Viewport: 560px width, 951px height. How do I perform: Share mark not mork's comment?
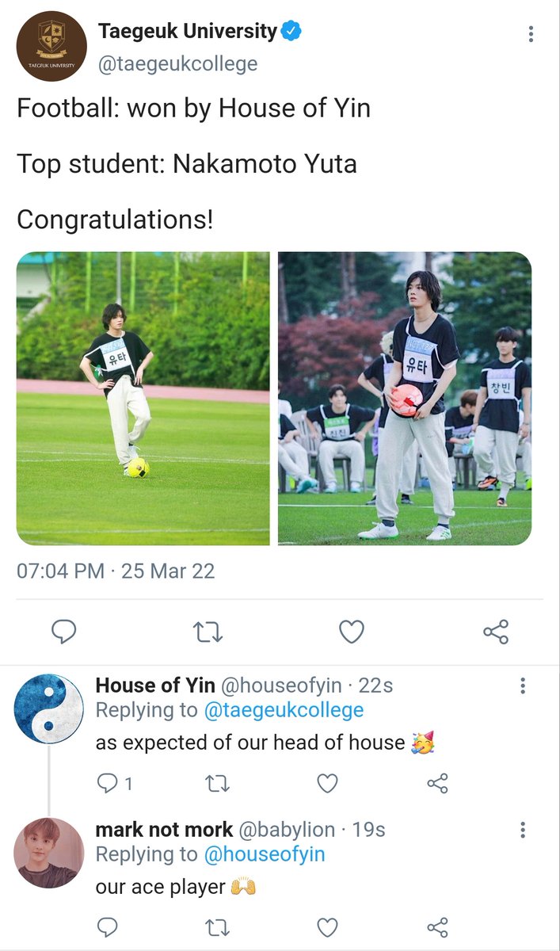[x=438, y=927]
